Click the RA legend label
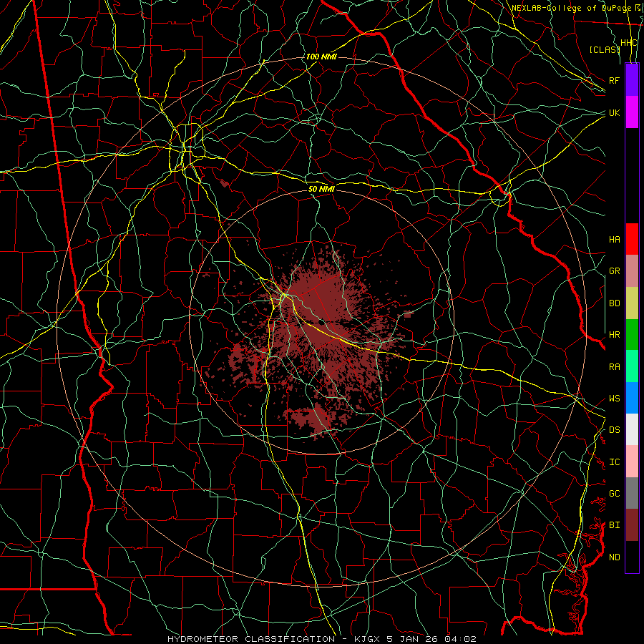Viewport: 644px width, 644px height. pyautogui.click(x=614, y=367)
